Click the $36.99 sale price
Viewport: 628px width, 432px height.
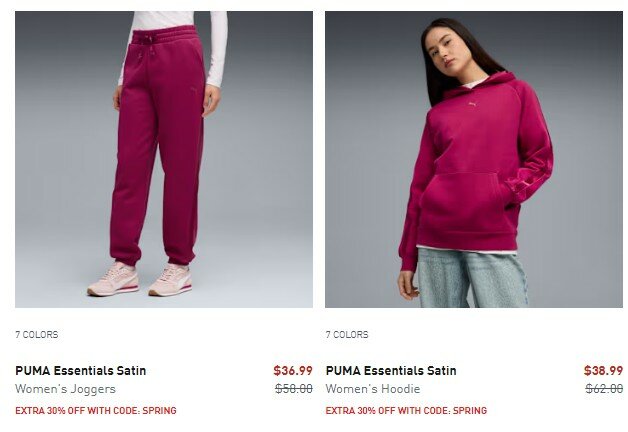(x=293, y=371)
